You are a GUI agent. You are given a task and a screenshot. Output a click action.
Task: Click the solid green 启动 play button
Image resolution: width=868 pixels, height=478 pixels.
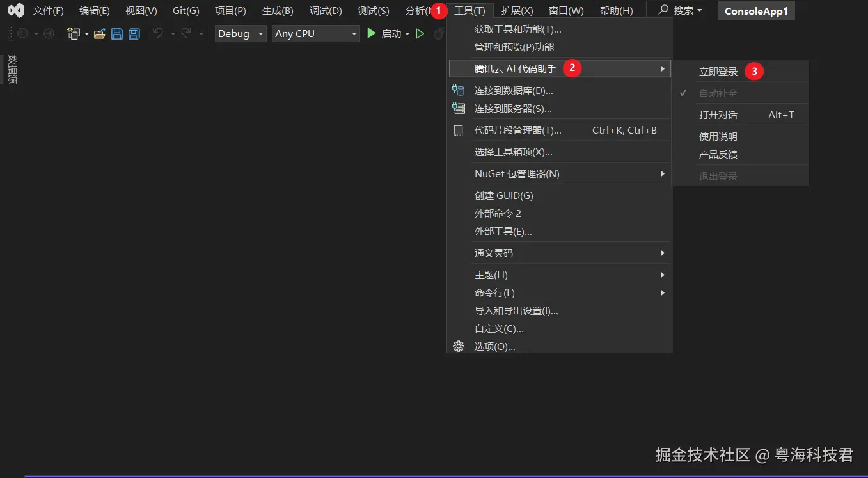(x=372, y=33)
